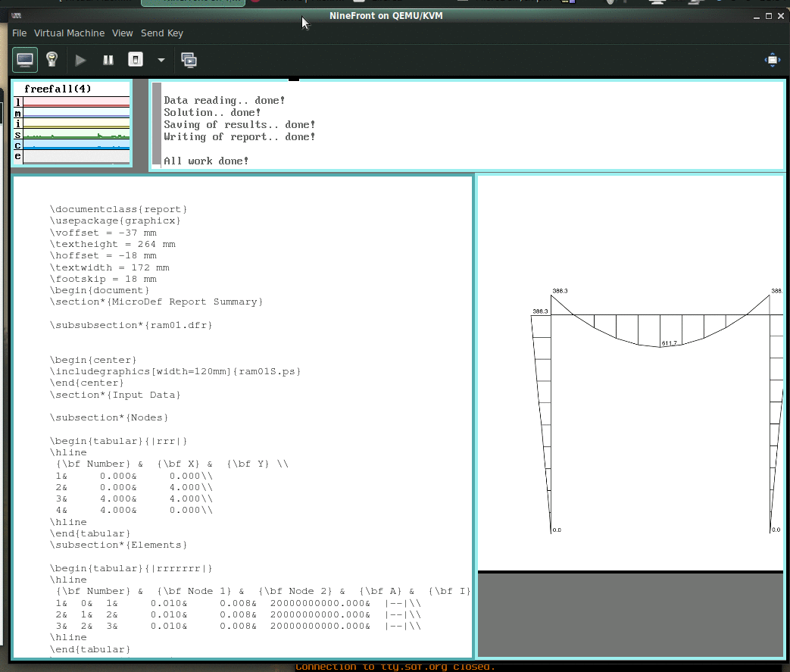Viewport: 790px width, 672px height.
Task: Click the 'l' load graph row
Action: (76, 102)
